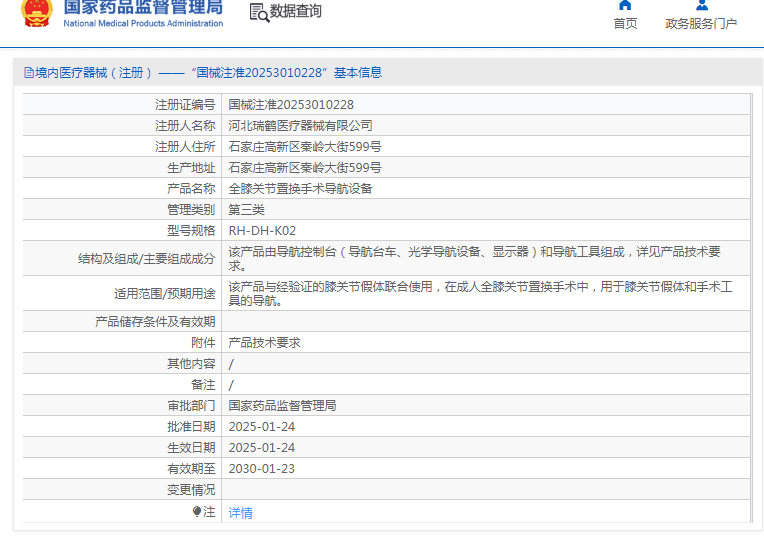Open the 详情 link
The image size is (764, 539).
coord(240,513)
